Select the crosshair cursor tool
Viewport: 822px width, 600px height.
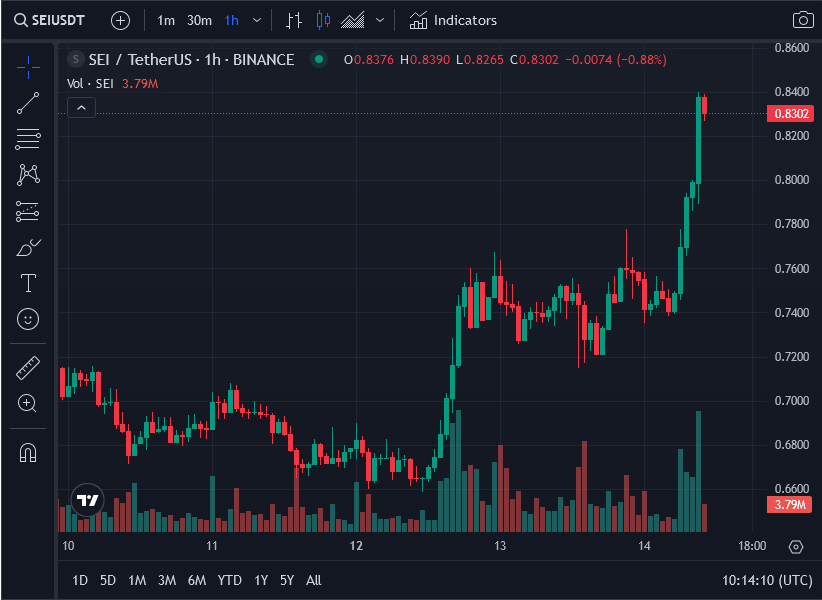pyautogui.click(x=28, y=67)
